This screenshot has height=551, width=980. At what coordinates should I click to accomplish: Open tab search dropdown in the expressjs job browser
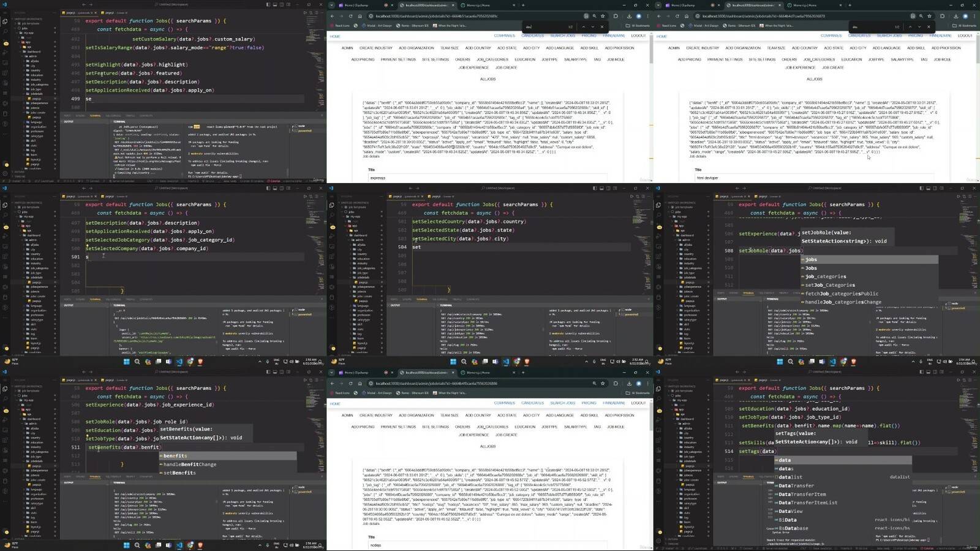[x=331, y=5]
